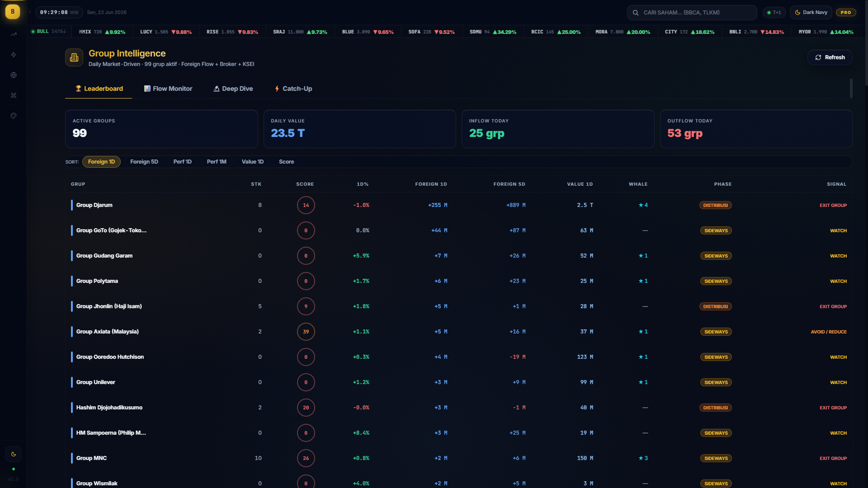The width and height of the screenshot is (868, 488).
Task: Click whale star 4 for Group Djarum
Action: [643, 205]
